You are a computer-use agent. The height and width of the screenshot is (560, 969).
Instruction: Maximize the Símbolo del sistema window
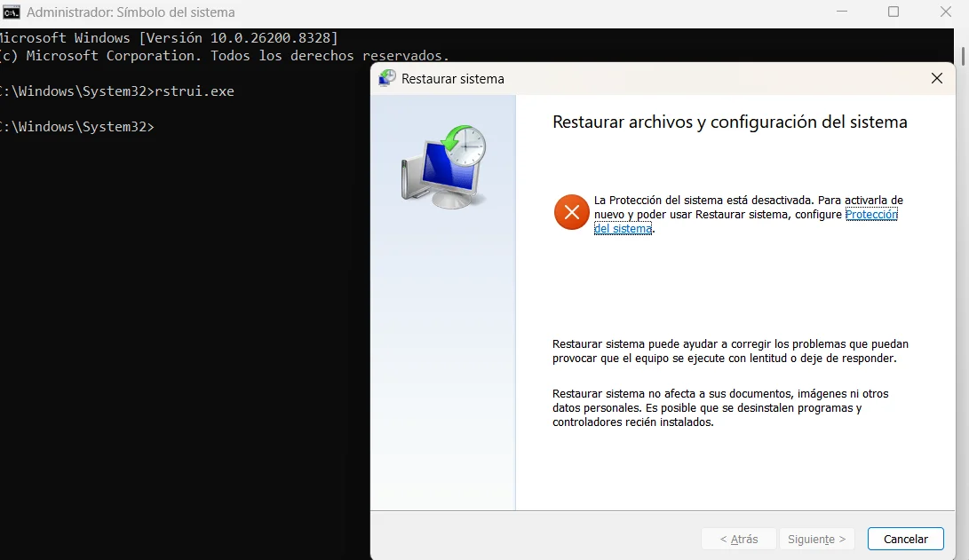tap(893, 12)
